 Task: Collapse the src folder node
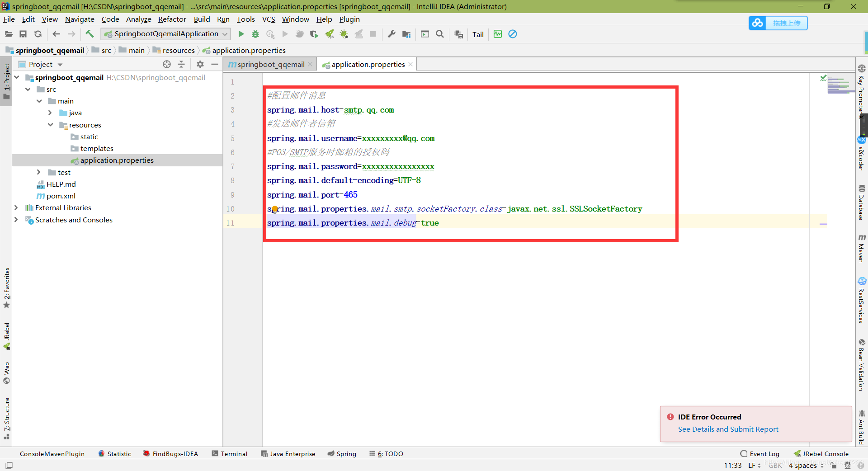(28, 89)
